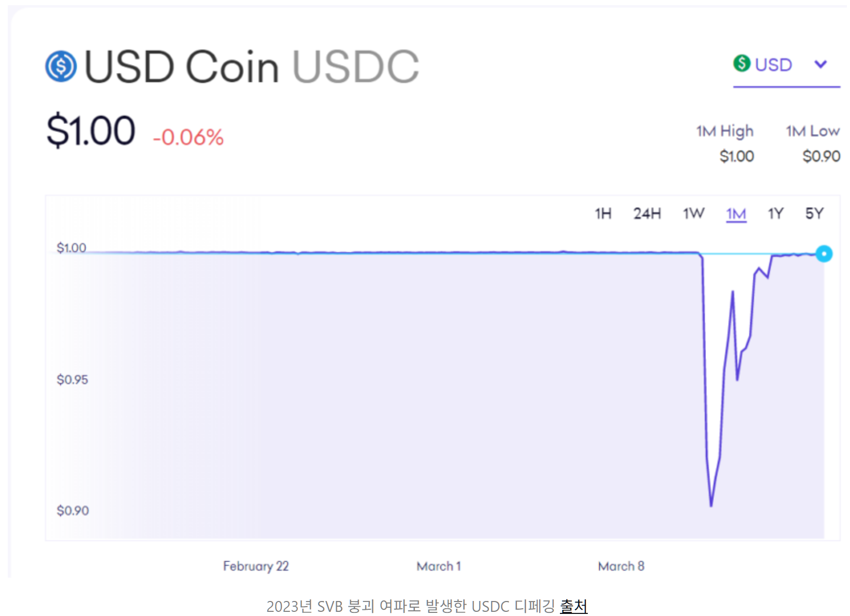Click the blue USD Coin logo icon
Image resolution: width=850 pixels, height=616 pixels.
(x=61, y=66)
